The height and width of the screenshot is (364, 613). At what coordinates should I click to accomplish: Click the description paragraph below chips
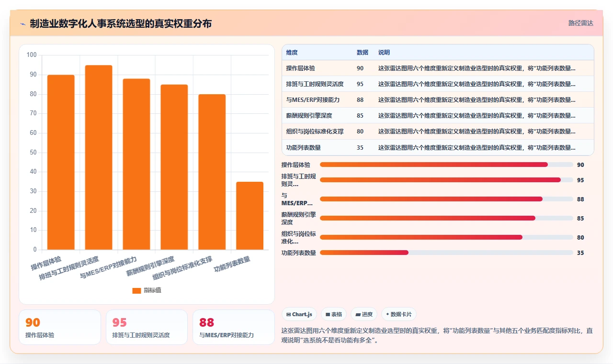click(x=437, y=336)
